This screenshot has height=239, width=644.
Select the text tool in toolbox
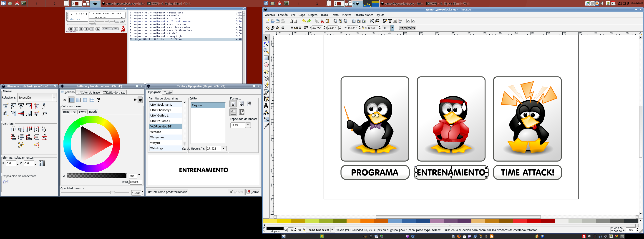click(x=266, y=106)
